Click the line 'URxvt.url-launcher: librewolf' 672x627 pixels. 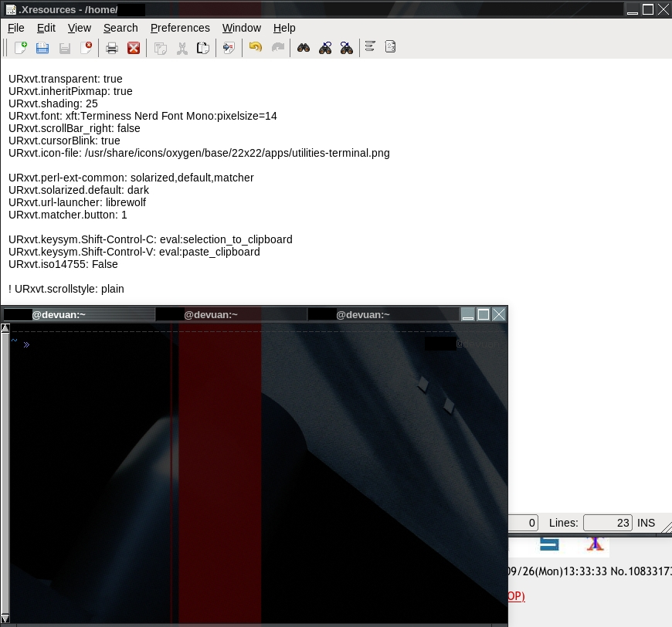click(x=77, y=202)
